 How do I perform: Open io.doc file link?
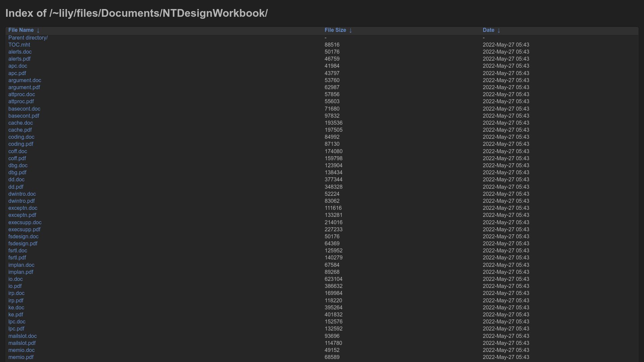pos(15,279)
